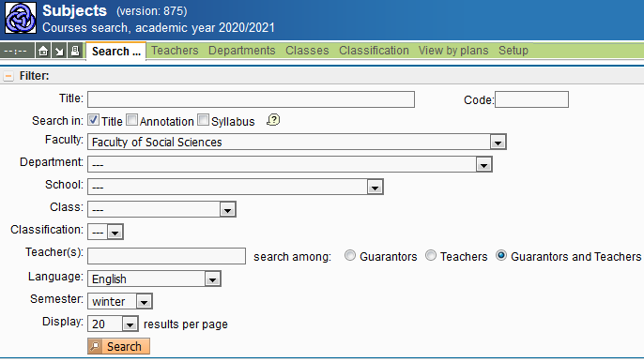The width and height of the screenshot is (644, 362).
Task: Click the orange Search button
Action: (x=118, y=346)
